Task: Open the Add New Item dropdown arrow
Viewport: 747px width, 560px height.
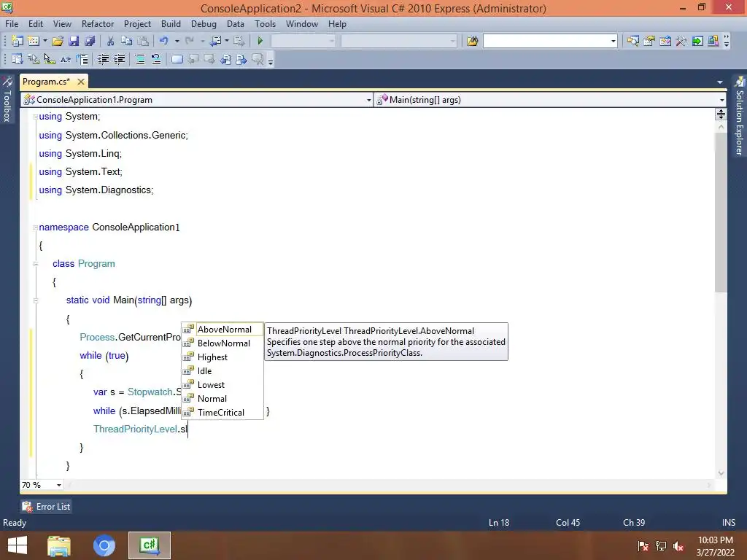Action: coord(44,41)
